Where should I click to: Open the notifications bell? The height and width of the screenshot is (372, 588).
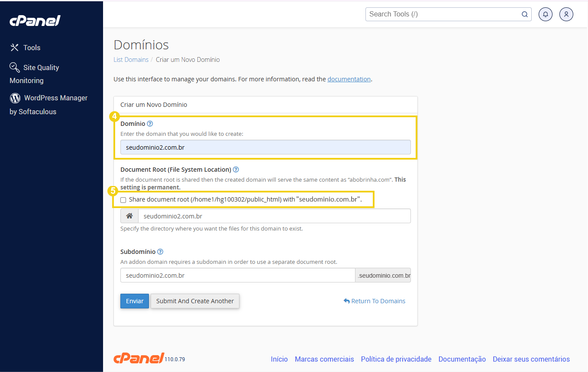[x=545, y=14]
